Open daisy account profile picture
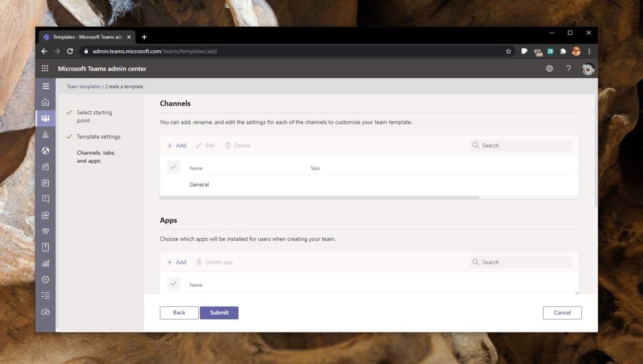643x364 pixels. (x=588, y=69)
